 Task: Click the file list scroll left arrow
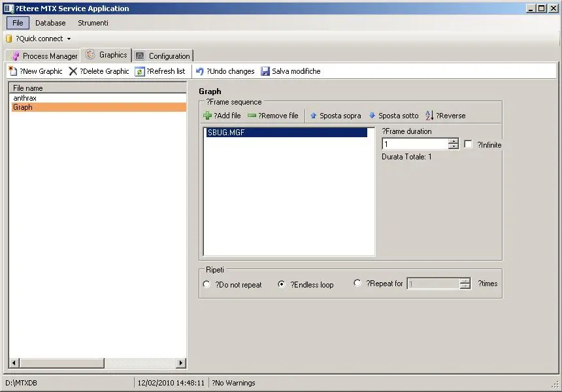pos(14,363)
